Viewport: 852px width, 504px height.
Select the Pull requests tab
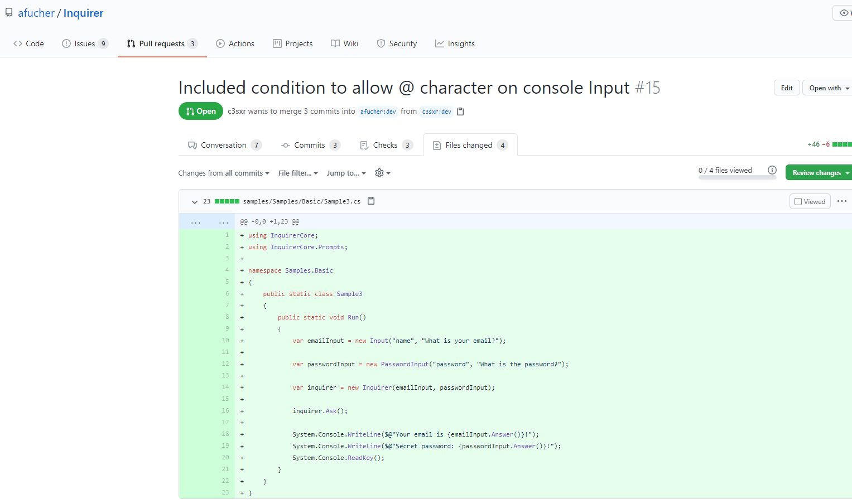pyautogui.click(x=162, y=43)
